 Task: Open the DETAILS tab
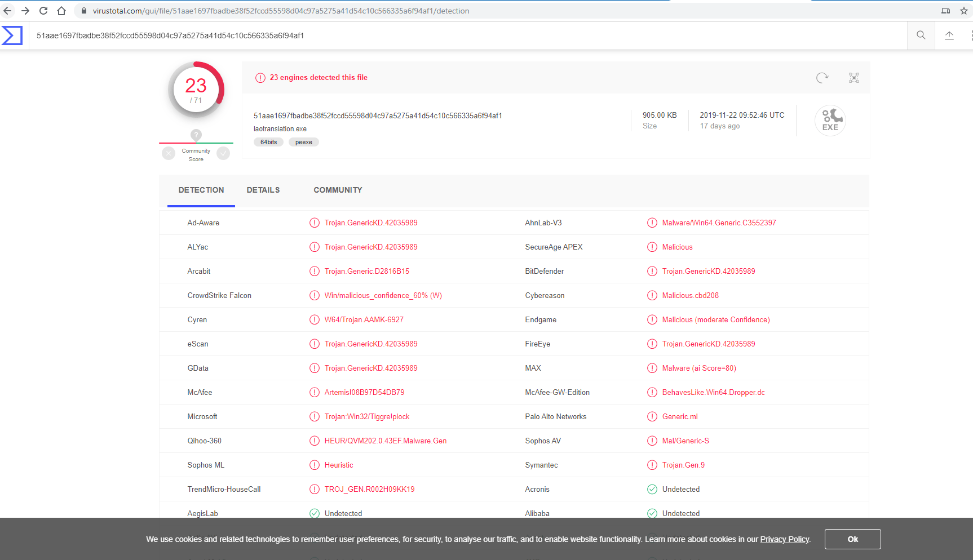[263, 190]
